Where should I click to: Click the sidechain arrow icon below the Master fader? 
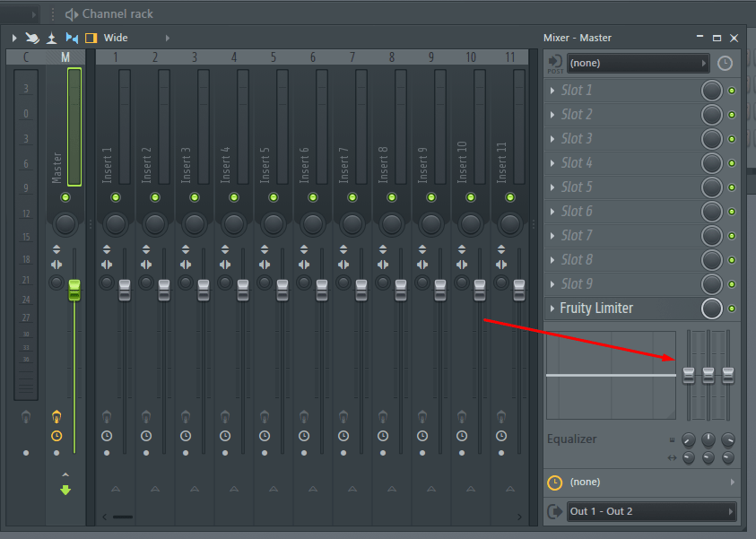pyautogui.click(x=65, y=490)
